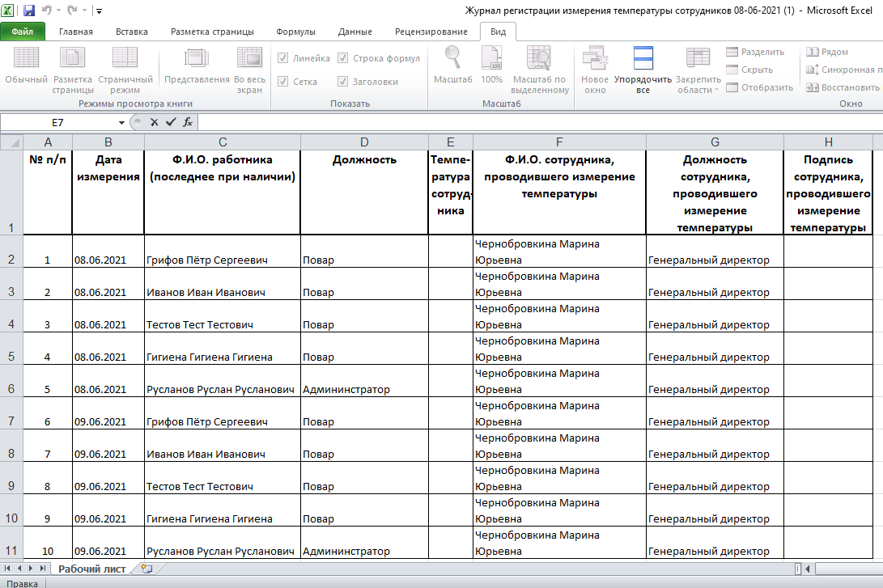Select Разметка страницы view icon
Viewport: 883px width, 588px height.
(x=72, y=58)
